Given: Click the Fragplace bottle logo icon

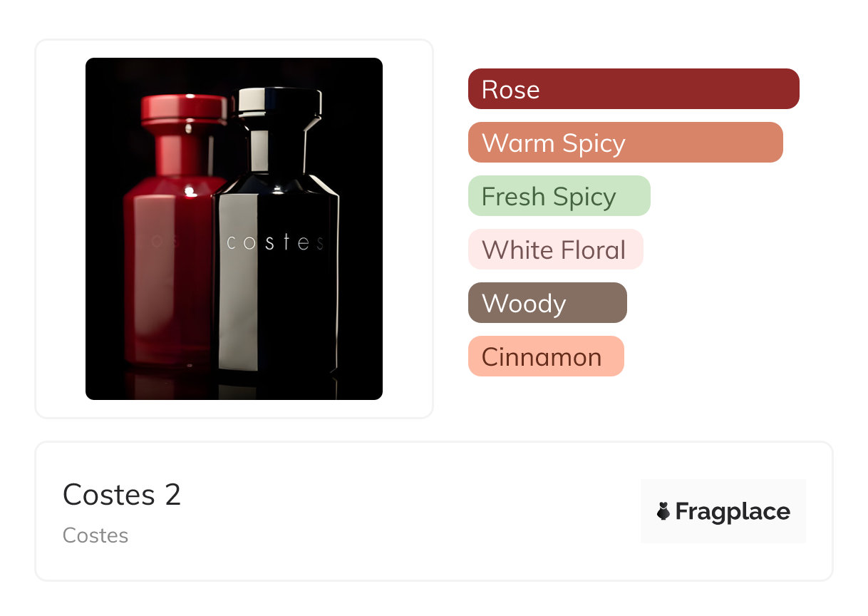Looking at the screenshot, I should click(x=663, y=511).
